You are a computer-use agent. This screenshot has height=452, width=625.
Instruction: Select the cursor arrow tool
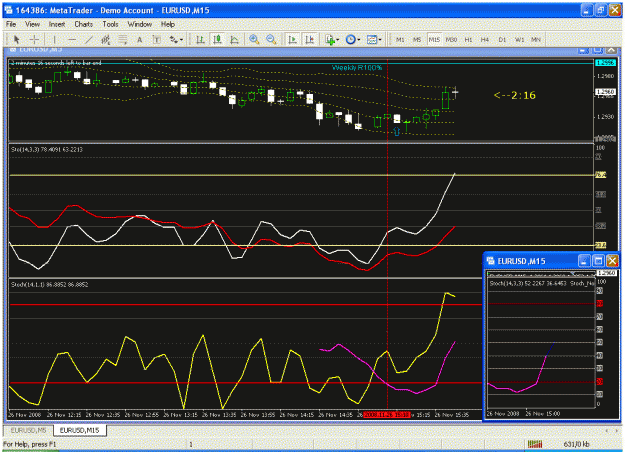click(x=16, y=39)
